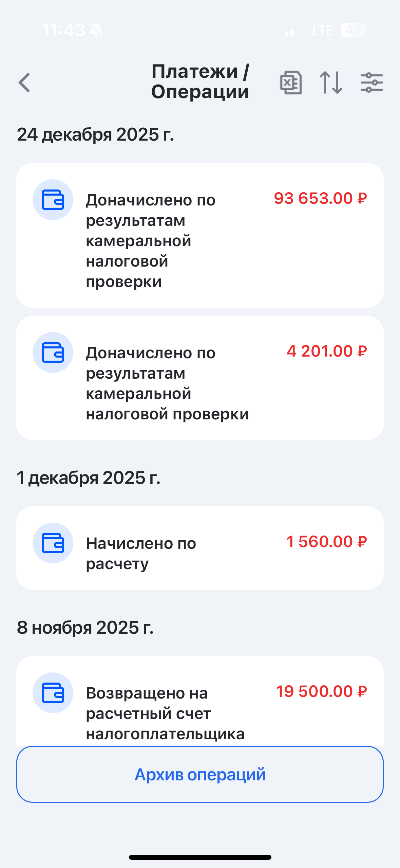Export operations to Excel file
The width and height of the screenshot is (400, 868).
tap(291, 83)
